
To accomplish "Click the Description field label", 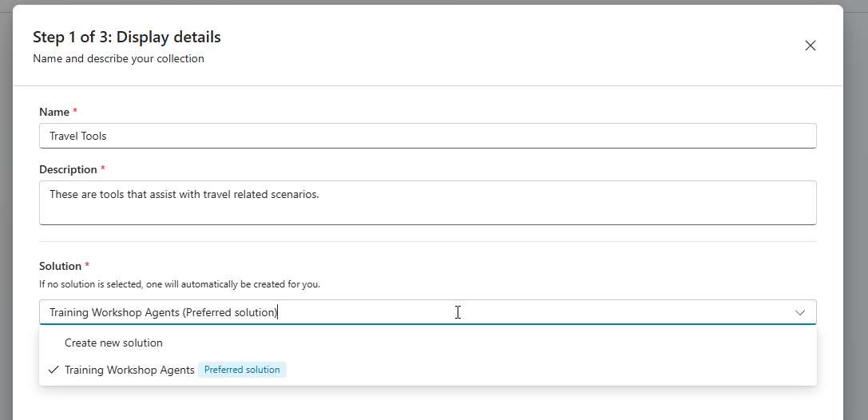I will [68, 169].
